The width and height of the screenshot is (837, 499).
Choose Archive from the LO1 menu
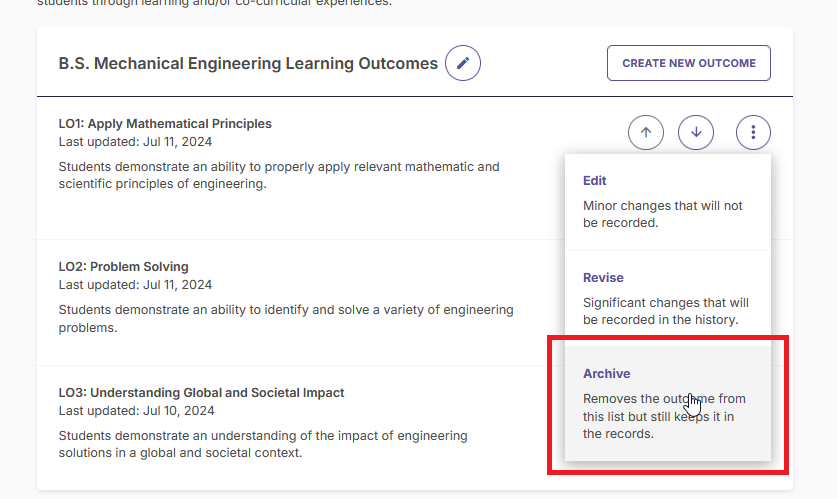[668, 403]
